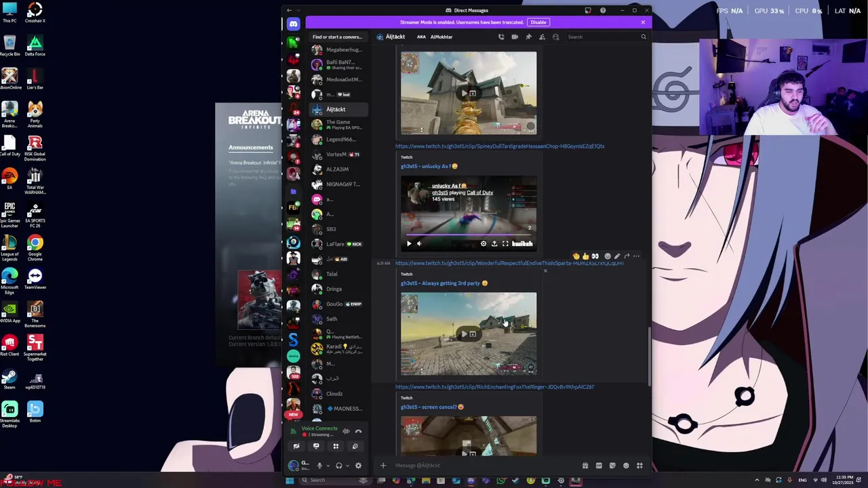
Task: Open Discord user settings gear
Action: (x=358, y=466)
